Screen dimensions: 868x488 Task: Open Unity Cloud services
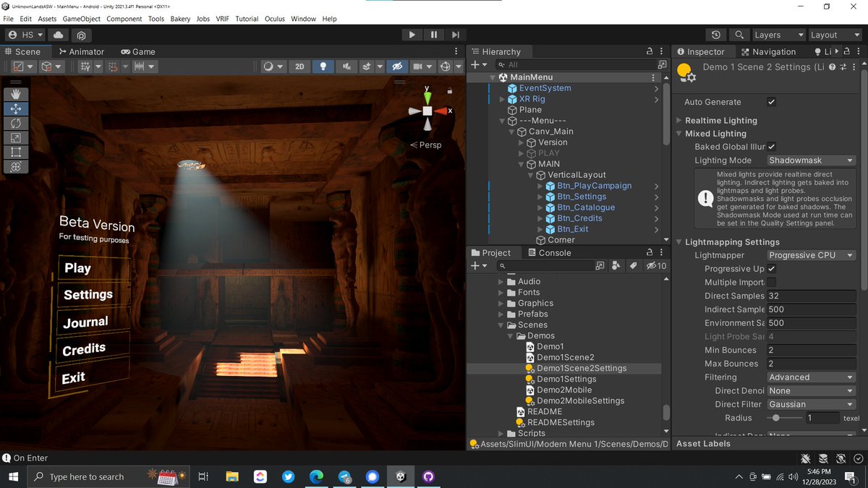[58, 35]
